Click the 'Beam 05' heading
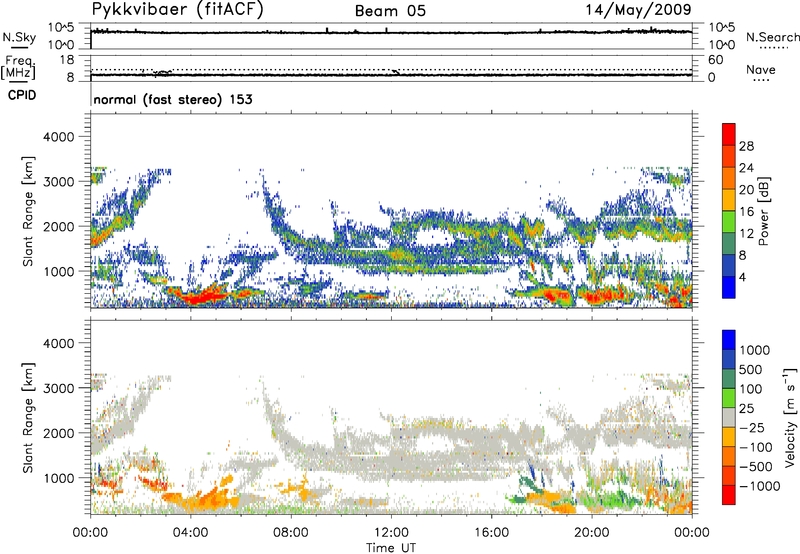 390,11
